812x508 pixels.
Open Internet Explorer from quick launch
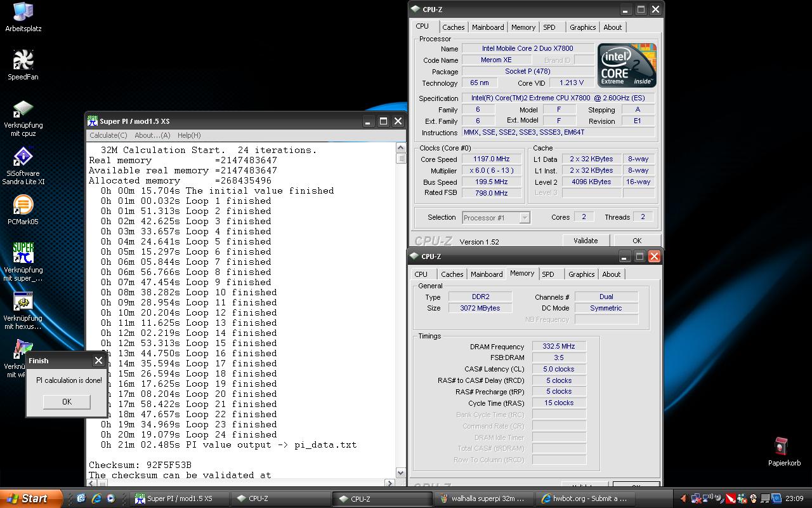tap(96, 498)
